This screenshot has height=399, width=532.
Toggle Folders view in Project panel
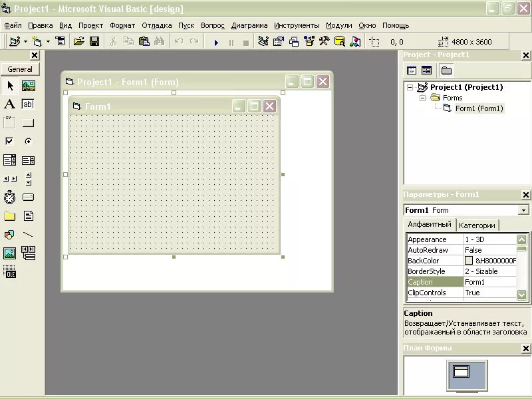point(446,70)
